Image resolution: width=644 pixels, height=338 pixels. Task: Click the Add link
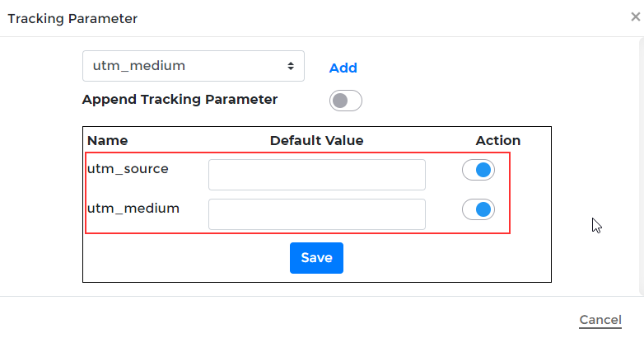[x=343, y=68]
